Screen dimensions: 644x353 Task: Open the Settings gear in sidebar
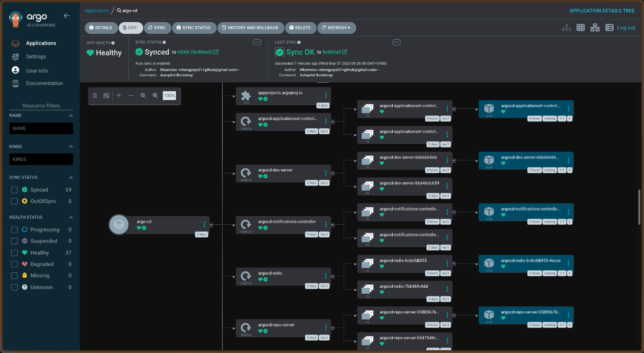click(16, 57)
